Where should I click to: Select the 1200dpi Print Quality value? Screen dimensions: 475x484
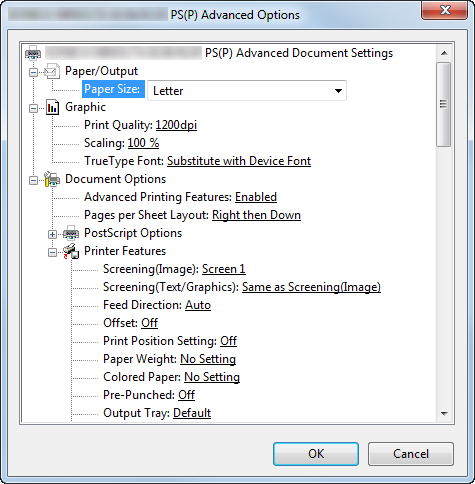pos(176,125)
